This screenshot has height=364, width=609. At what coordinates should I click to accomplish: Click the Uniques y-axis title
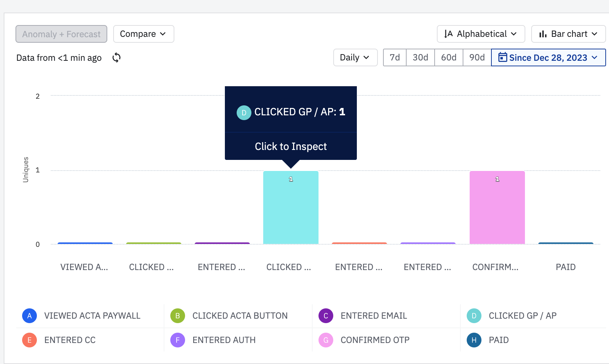pyautogui.click(x=25, y=169)
